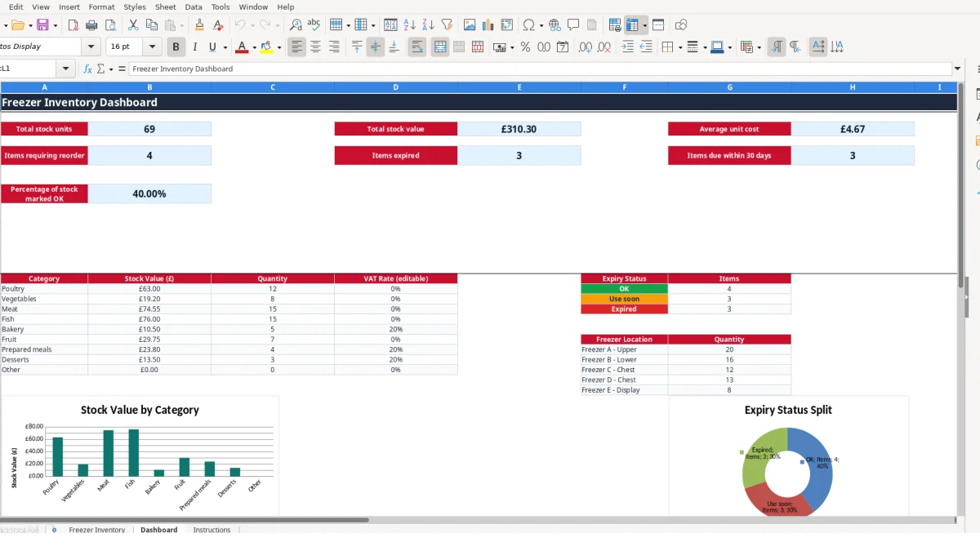The width and height of the screenshot is (980, 551).
Task: Open the Insert menu
Action: (69, 7)
